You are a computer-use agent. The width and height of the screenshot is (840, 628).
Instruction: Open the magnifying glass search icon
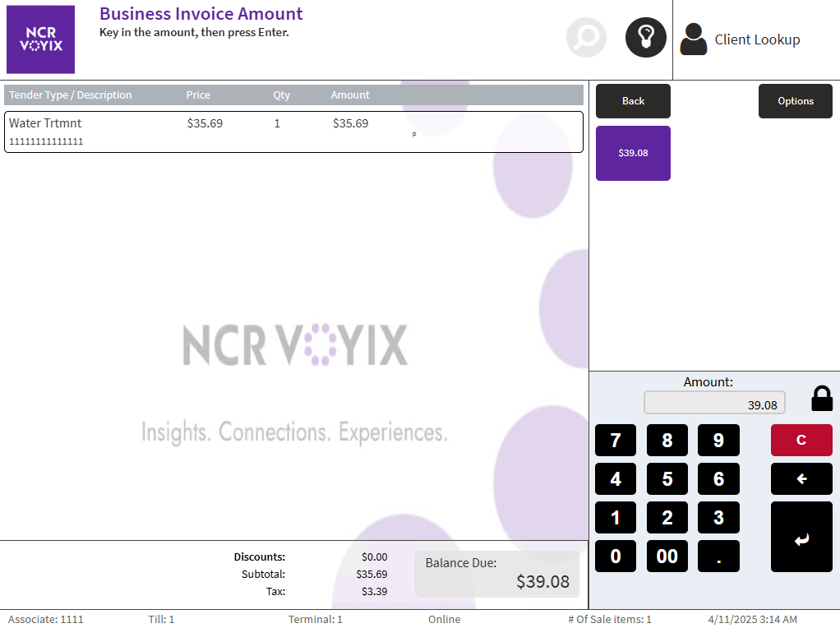tap(586, 38)
